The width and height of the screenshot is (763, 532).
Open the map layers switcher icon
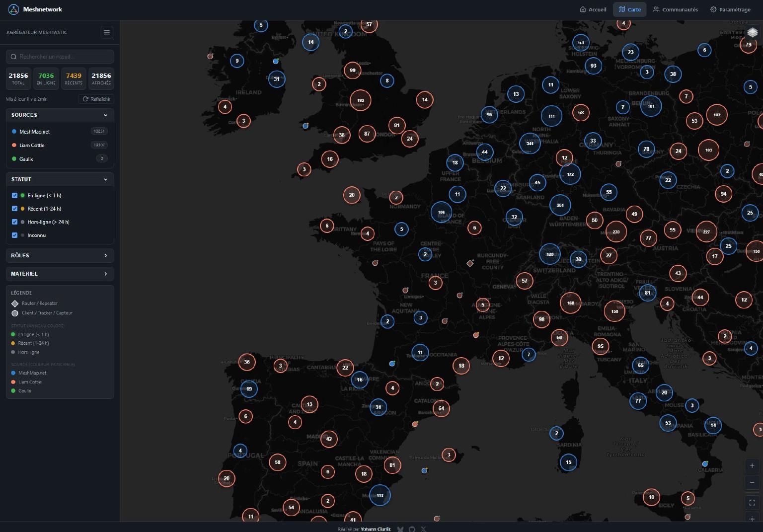[752, 33]
